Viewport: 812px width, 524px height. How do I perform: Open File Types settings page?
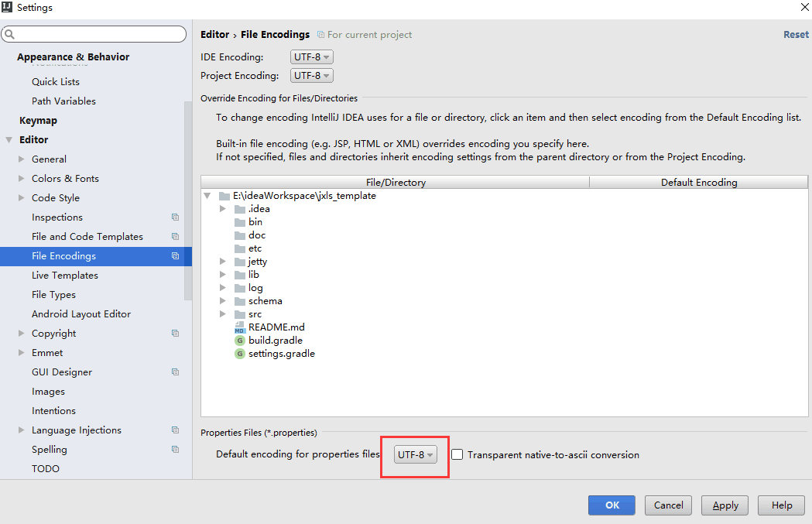pyautogui.click(x=53, y=295)
